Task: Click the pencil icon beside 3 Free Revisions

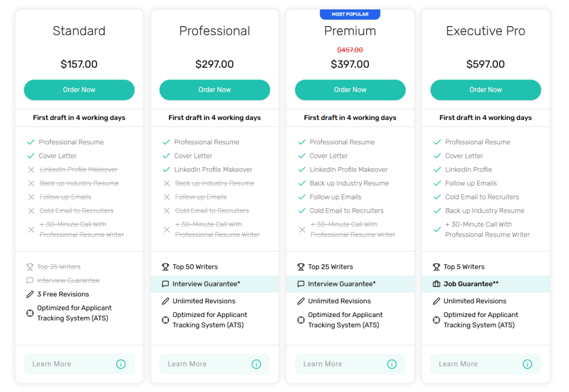Action: click(x=30, y=294)
